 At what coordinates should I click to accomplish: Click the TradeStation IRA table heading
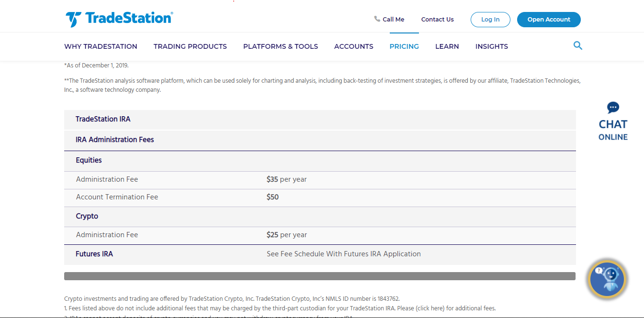tap(103, 119)
